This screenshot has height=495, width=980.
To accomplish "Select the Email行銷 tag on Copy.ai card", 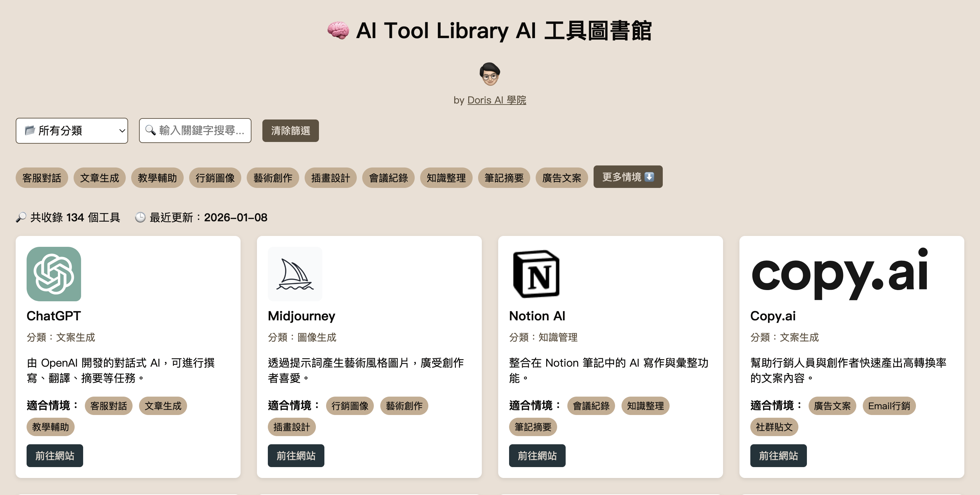I will coord(889,406).
